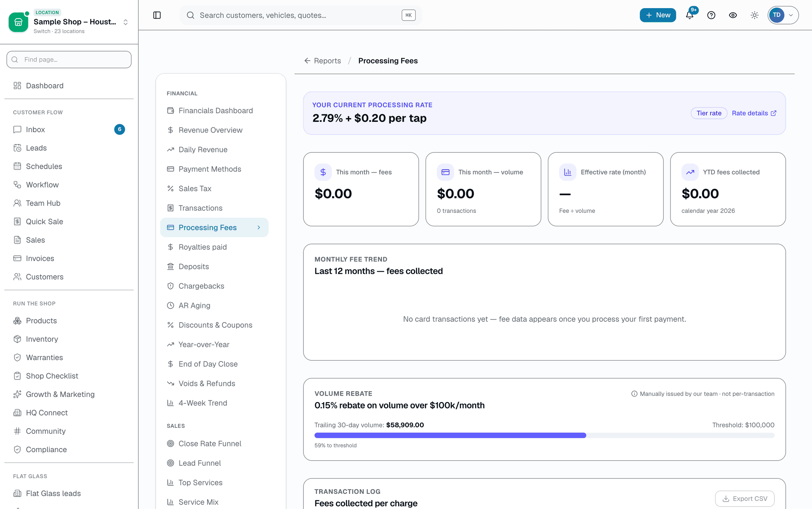This screenshot has height=509, width=812.
Task: Open the Inbox page
Action: coord(69,130)
